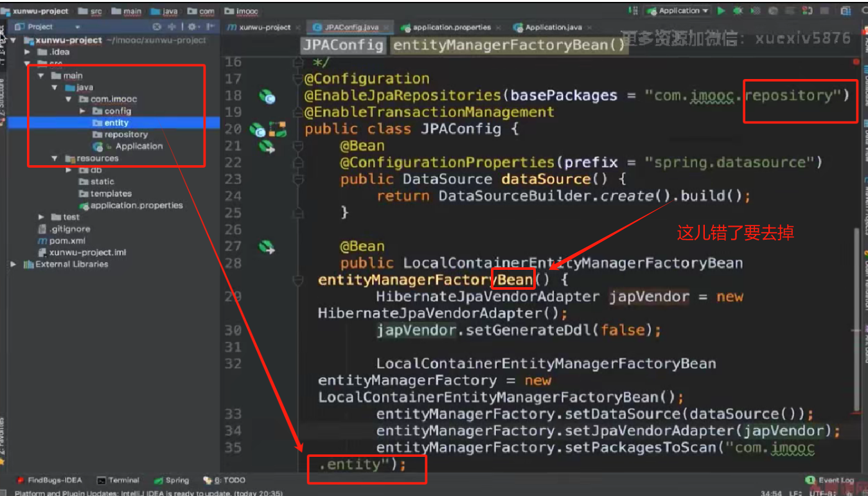Click scroll-from-source target icon in Project panel
Image resolution: width=868 pixels, height=496 pixels.
click(157, 27)
